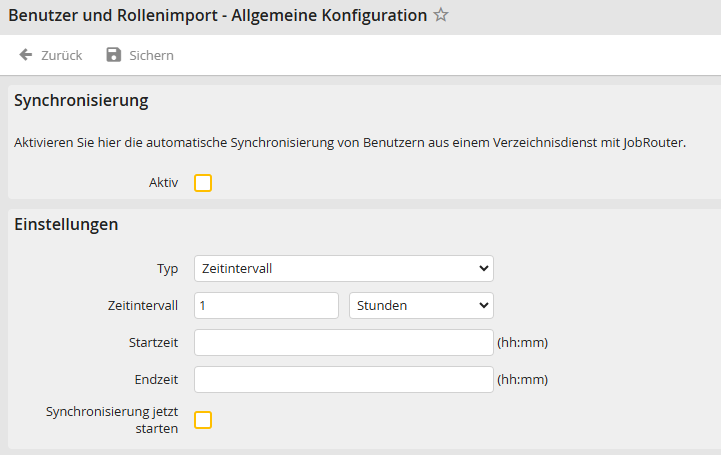The height and width of the screenshot is (455, 721).
Task: Tick Synchronisierung jetzt starten checkbox
Action: 203,420
